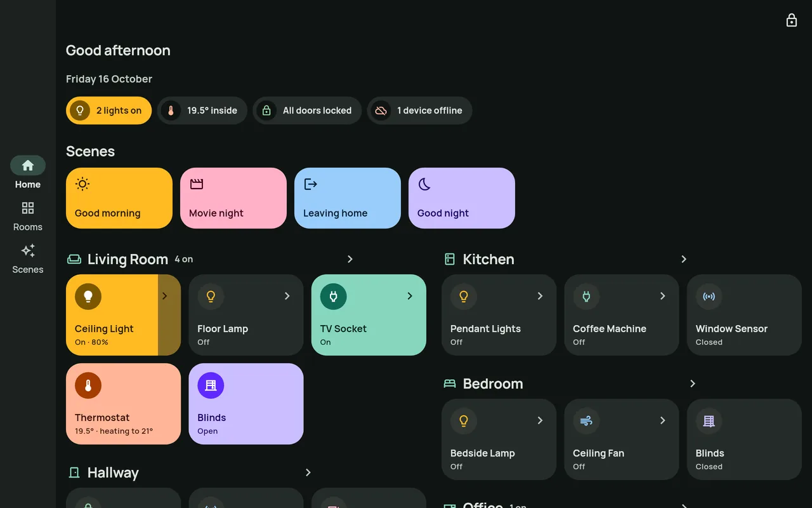Image resolution: width=812 pixels, height=508 pixels.
Task: Open Coffee Machine details chevron
Action: point(663,296)
